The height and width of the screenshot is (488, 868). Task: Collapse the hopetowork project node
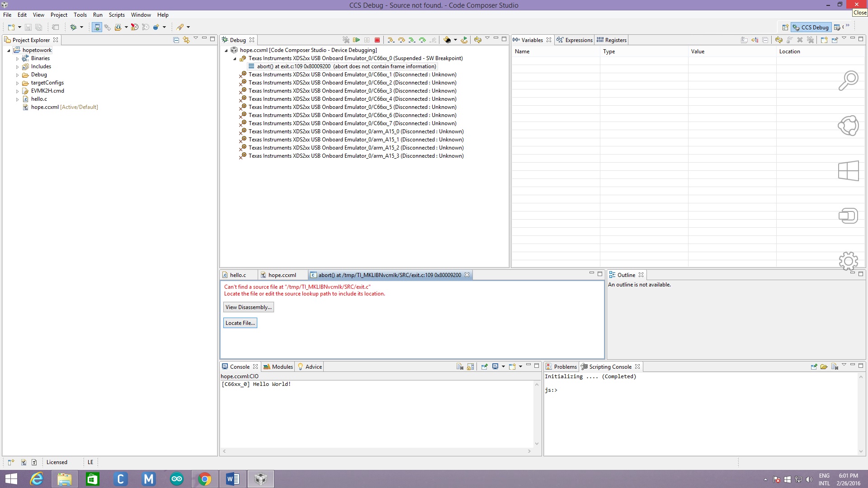tap(9, 50)
